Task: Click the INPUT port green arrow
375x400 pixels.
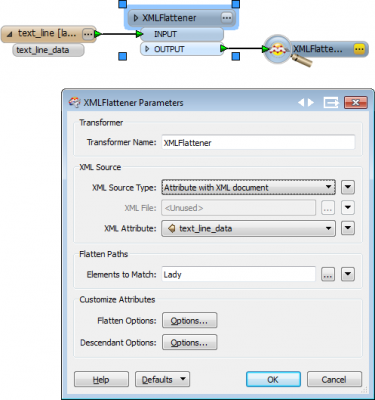Action: point(139,34)
